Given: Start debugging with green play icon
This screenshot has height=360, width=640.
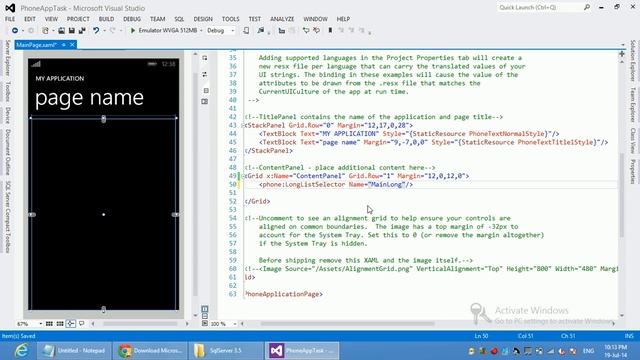Looking at the screenshot, I should pos(133,31).
